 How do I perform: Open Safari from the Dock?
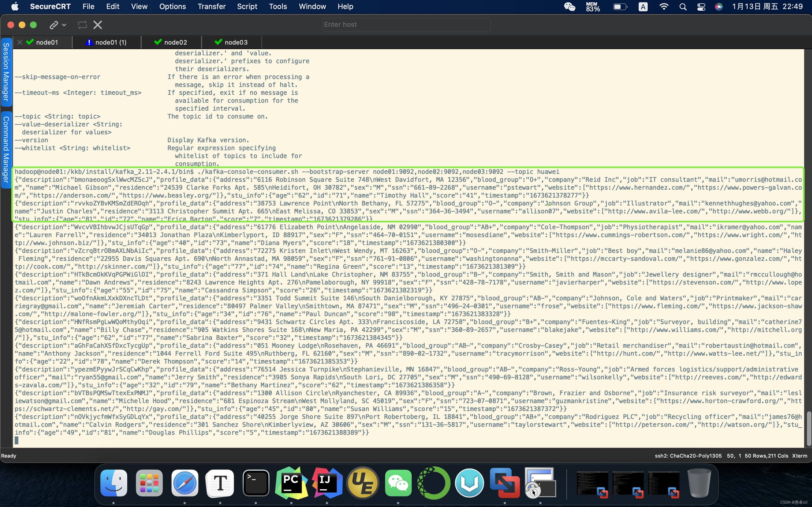(185, 483)
